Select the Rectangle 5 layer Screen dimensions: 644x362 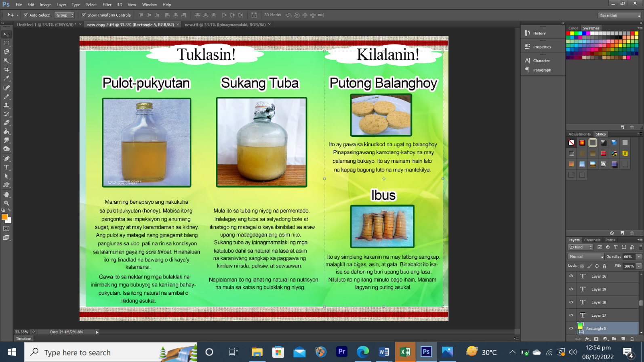point(596,329)
